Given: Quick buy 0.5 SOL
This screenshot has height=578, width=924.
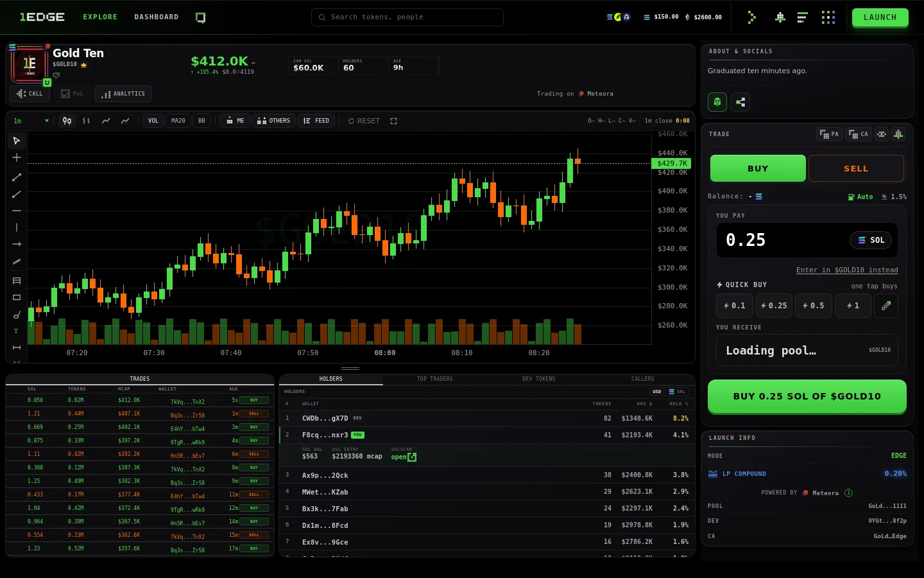Looking at the screenshot, I should 814,306.
